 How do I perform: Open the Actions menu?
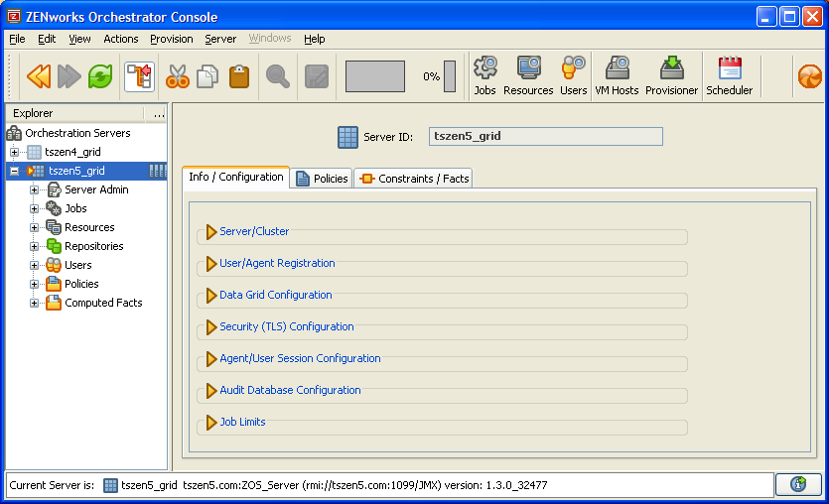(120, 39)
